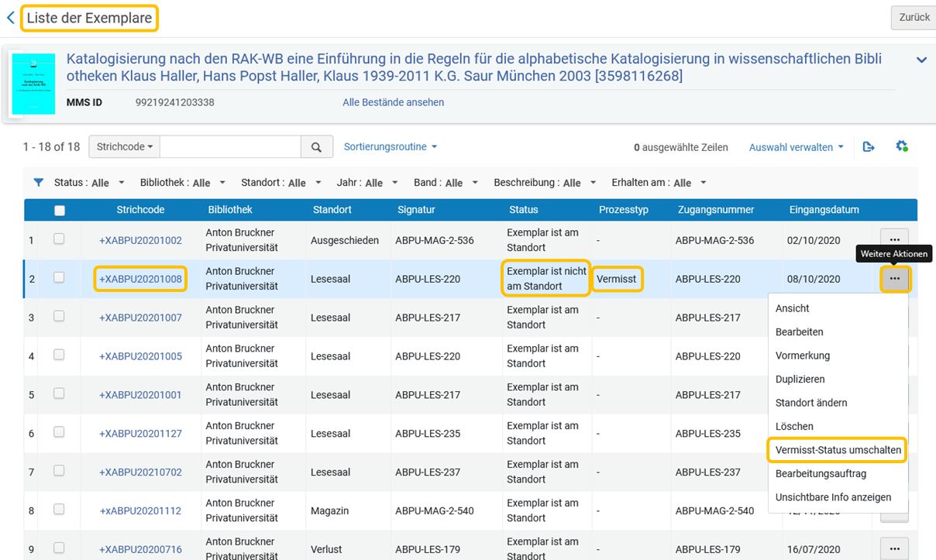Open more actions for row 9
Screen dimensions: 936x560
[894, 548]
